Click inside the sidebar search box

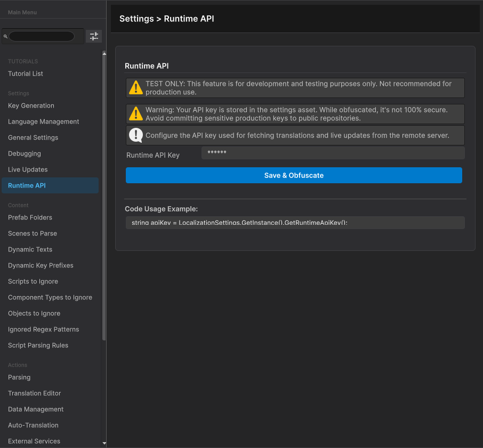(x=43, y=36)
